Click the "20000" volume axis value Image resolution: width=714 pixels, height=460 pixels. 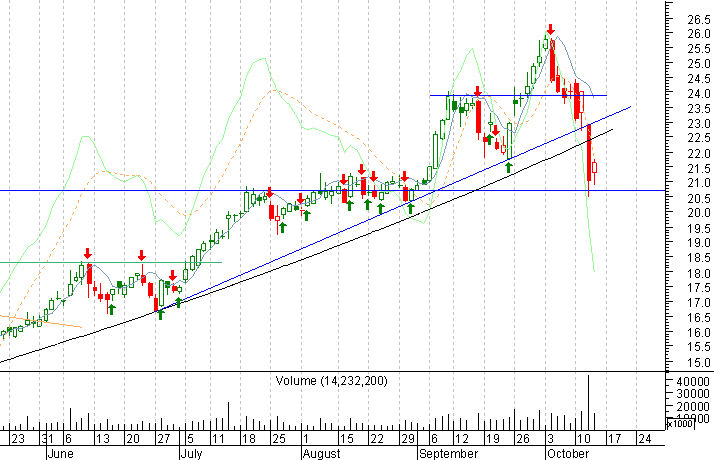pos(693,406)
